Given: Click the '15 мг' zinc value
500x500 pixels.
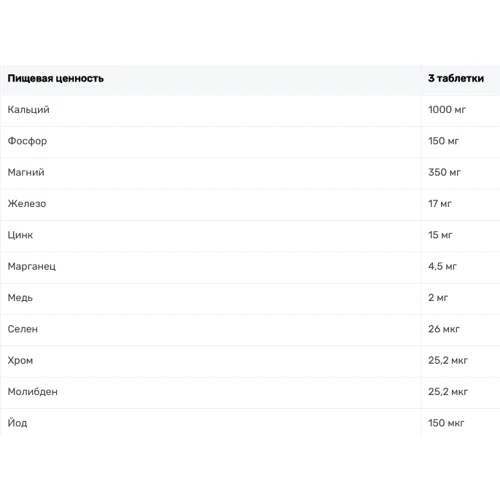Looking at the screenshot, I should click(x=440, y=235).
